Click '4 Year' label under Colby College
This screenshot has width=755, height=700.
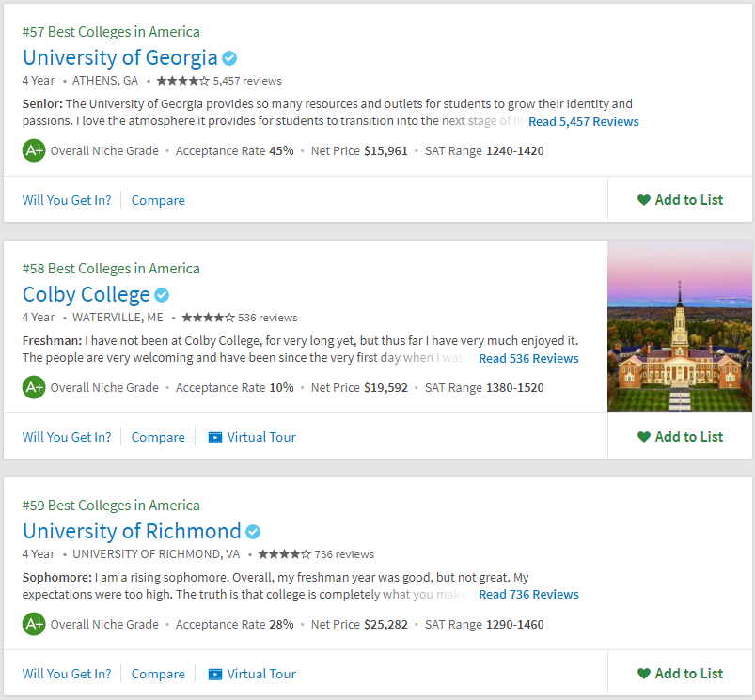click(39, 318)
